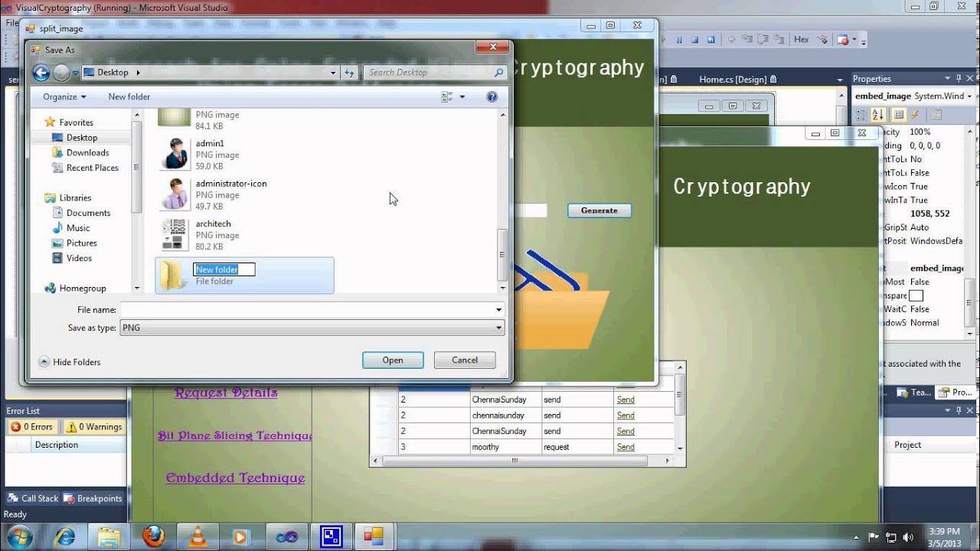The height and width of the screenshot is (551, 980).
Task: Click the Open button
Action: [393, 360]
